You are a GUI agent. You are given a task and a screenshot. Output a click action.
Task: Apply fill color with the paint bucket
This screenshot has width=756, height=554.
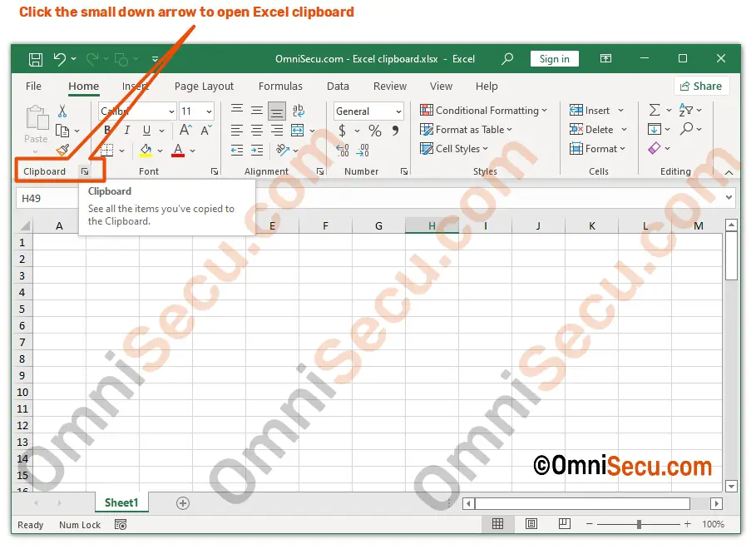pos(146,151)
